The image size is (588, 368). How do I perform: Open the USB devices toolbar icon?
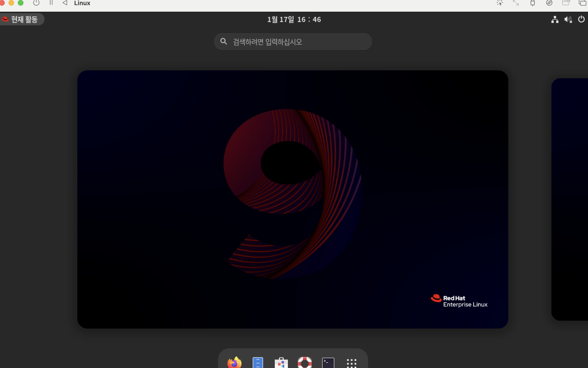[x=532, y=3]
